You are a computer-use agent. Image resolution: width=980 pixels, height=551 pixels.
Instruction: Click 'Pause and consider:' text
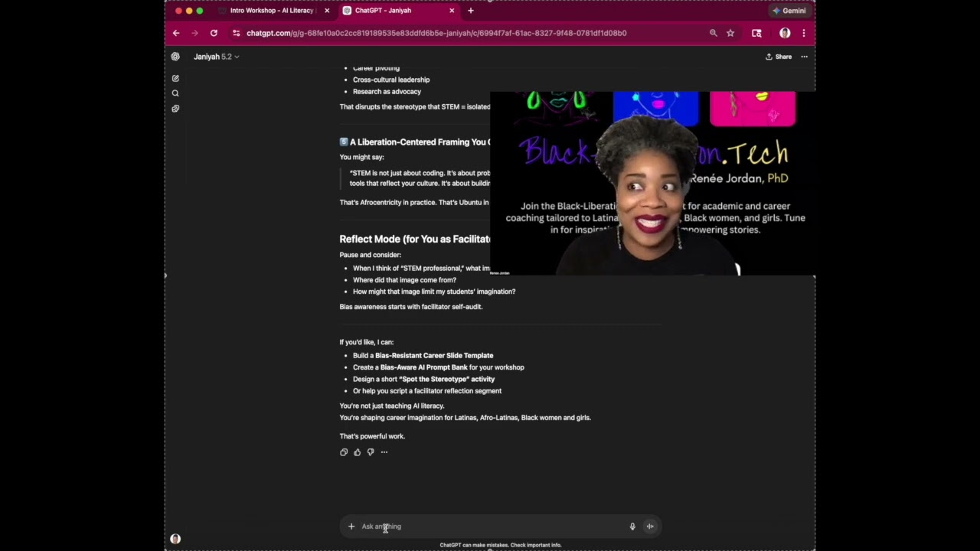tap(370, 255)
